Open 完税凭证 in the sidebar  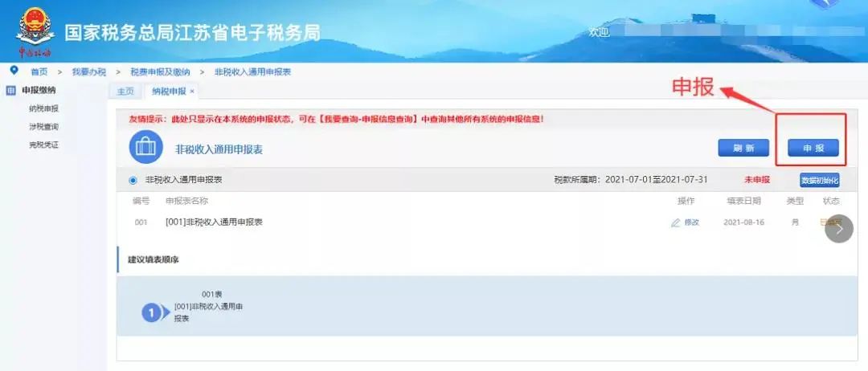[43, 145]
